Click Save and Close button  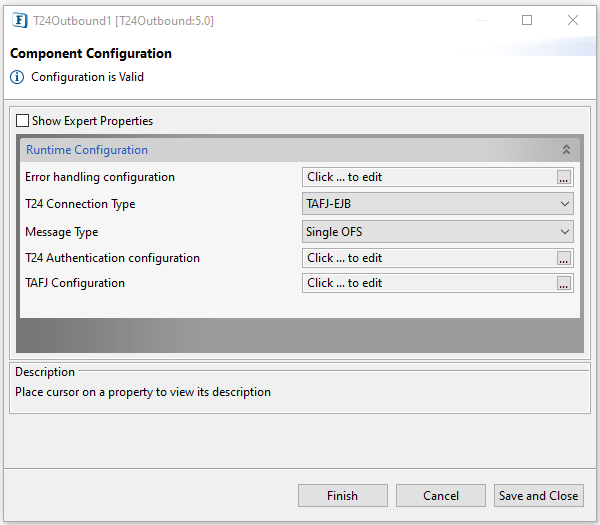(x=539, y=496)
